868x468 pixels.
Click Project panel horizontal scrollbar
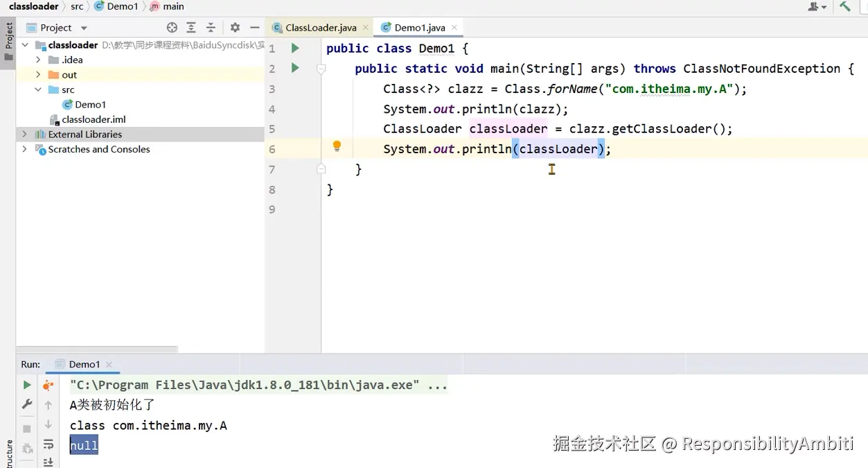pyautogui.click(x=97, y=349)
